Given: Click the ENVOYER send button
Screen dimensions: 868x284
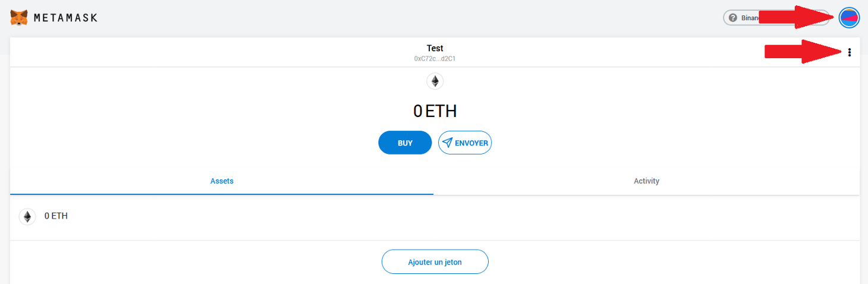Looking at the screenshot, I should pos(465,143).
